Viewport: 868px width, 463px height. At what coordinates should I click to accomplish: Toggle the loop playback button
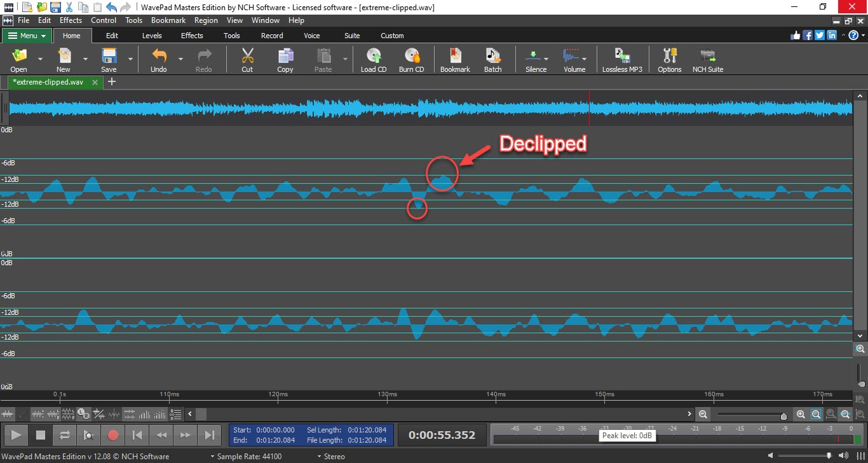(65, 435)
